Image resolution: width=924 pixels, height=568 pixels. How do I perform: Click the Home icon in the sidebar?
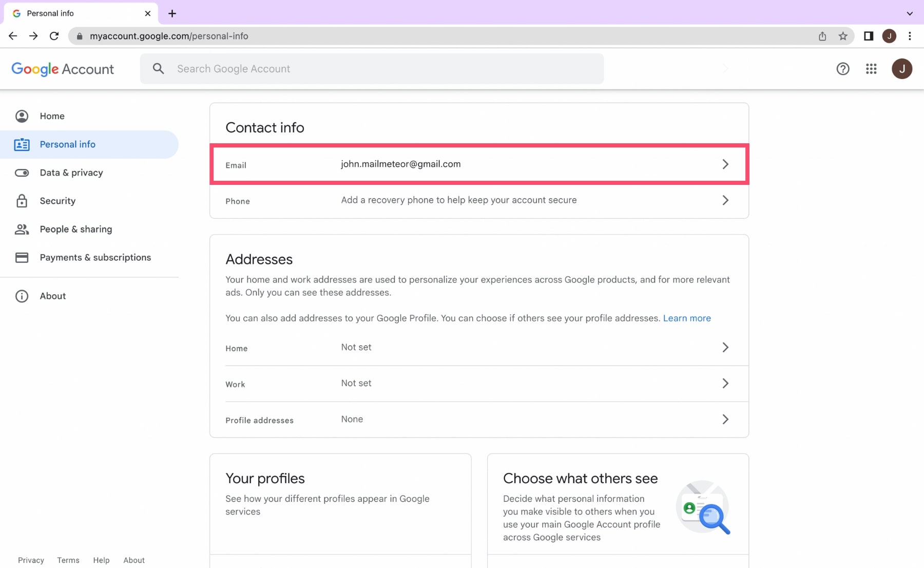22,116
